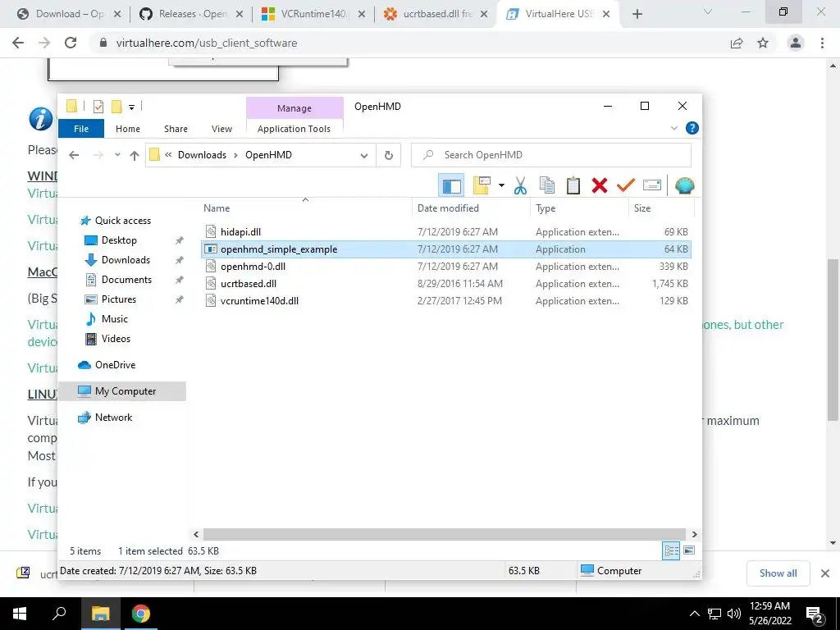This screenshot has height=630, width=840.
Task: Refresh the OpenHMD folder view
Action: click(x=389, y=155)
